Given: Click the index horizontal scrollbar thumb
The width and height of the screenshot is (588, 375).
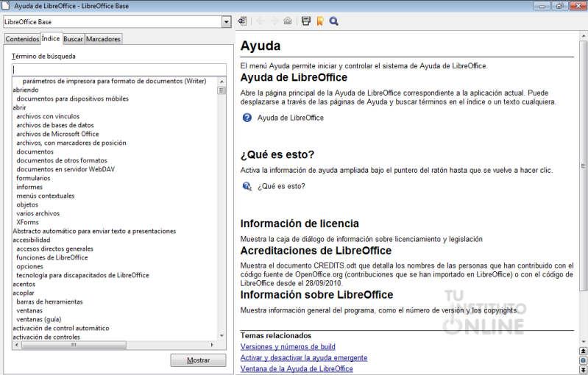Looking at the screenshot, I should pyautogui.click(x=74, y=345).
